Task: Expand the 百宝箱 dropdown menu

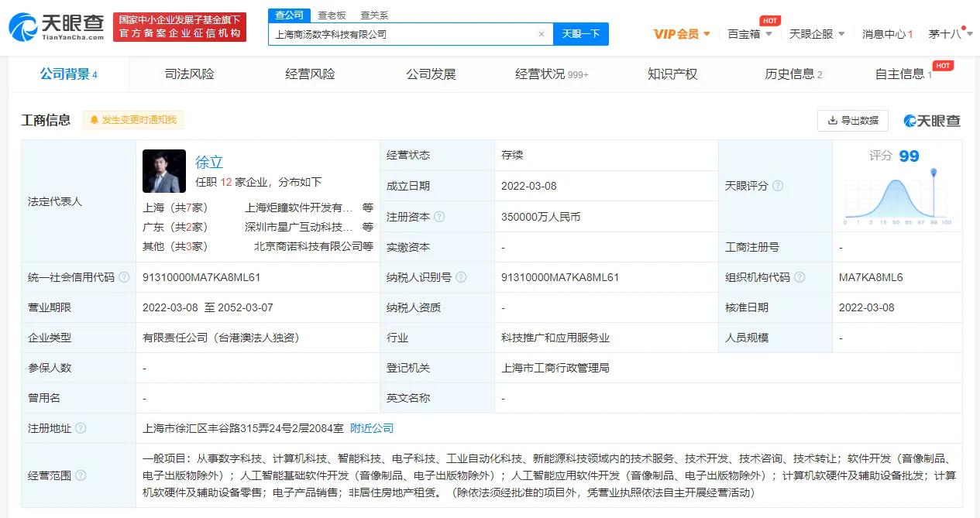Action: [x=749, y=34]
